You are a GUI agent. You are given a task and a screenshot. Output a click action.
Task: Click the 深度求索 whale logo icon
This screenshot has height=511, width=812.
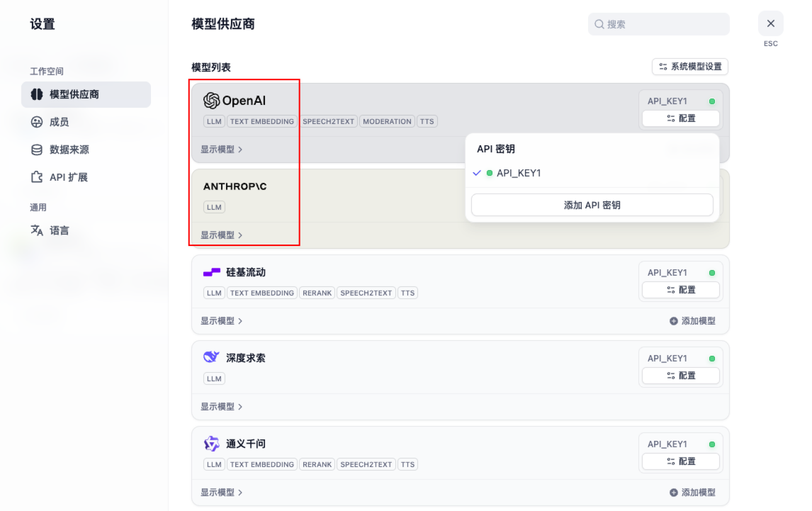211,357
